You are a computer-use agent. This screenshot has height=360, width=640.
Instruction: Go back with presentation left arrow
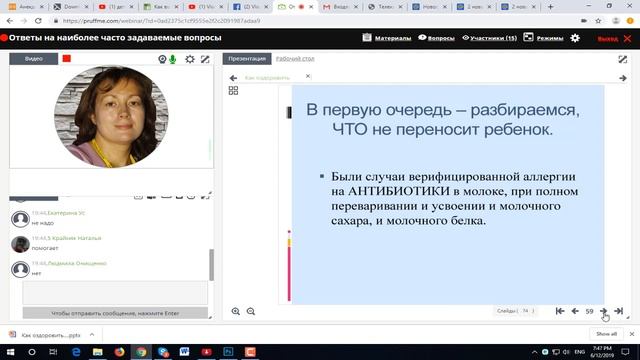[233, 78]
